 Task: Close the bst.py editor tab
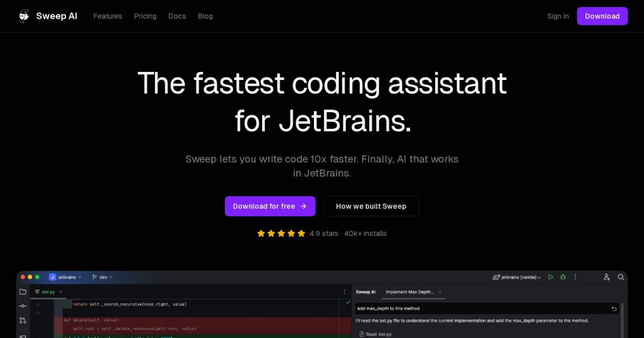click(x=61, y=292)
